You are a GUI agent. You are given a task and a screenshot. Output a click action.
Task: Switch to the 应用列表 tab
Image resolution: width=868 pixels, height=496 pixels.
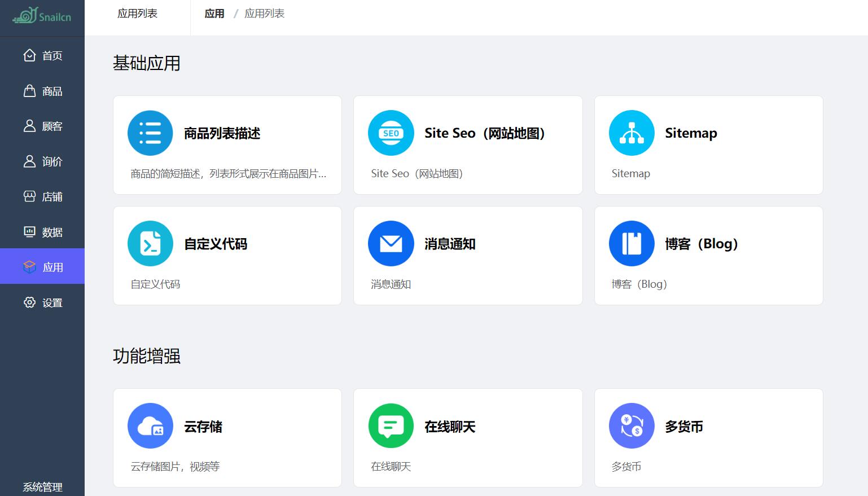pos(137,14)
